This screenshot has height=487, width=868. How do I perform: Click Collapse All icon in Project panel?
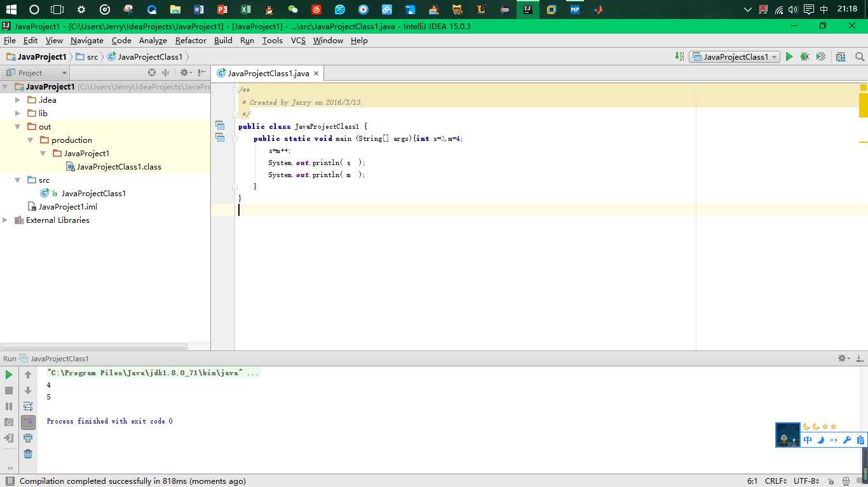(166, 72)
